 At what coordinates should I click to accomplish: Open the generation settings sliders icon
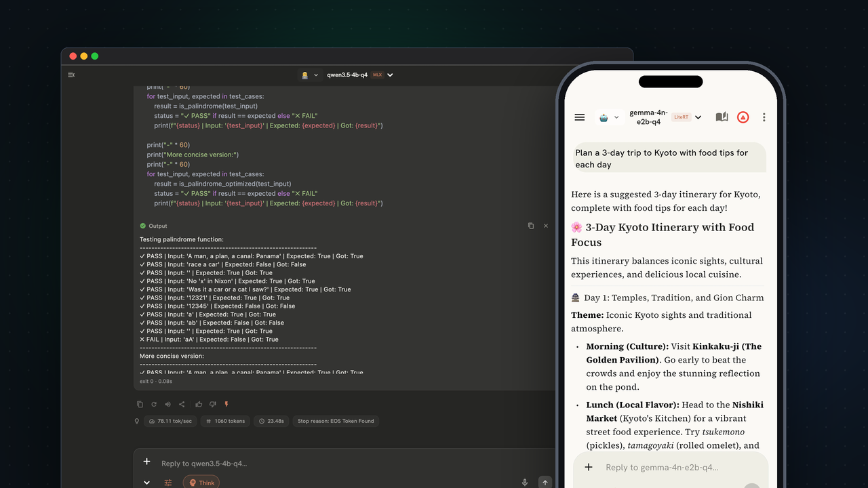[168, 483]
